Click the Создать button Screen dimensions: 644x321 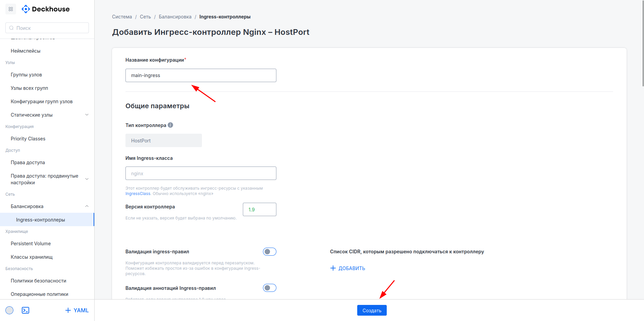tap(372, 310)
